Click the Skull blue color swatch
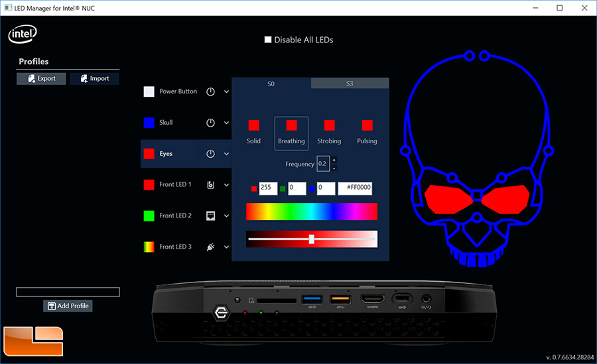The image size is (597, 364). tap(149, 123)
